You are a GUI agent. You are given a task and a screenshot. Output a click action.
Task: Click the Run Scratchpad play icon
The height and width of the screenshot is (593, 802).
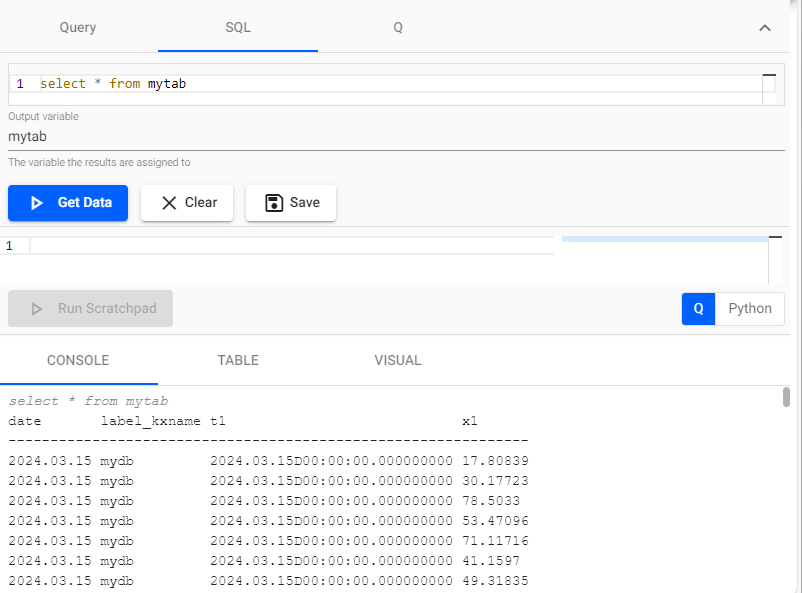(x=37, y=309)
